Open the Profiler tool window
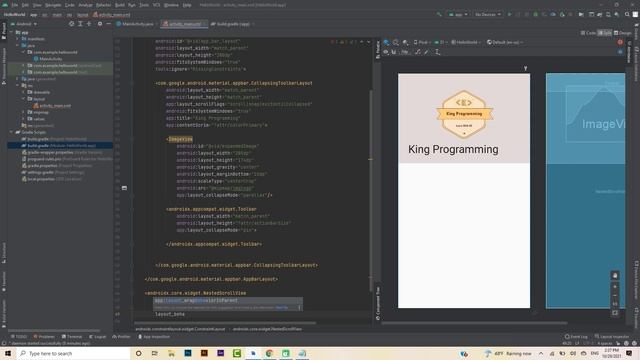The width and height of the screenshot is (640, 360). click(121, 337)
